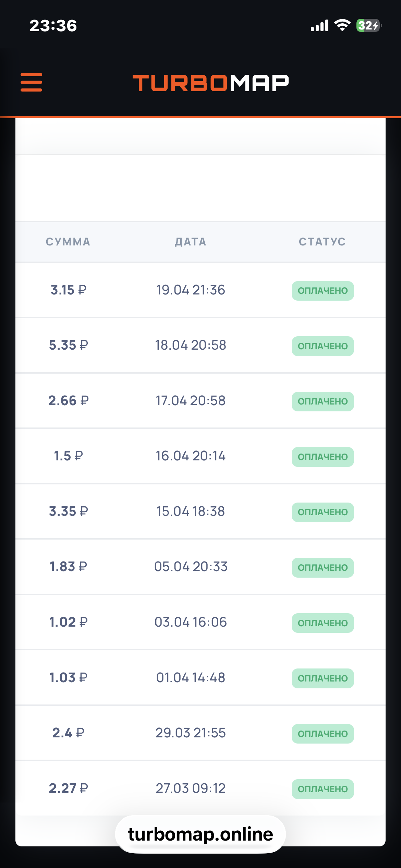
Task: Select the 1.83 ₽ amount
Action: pyautogui.click(x=68, y=567)
